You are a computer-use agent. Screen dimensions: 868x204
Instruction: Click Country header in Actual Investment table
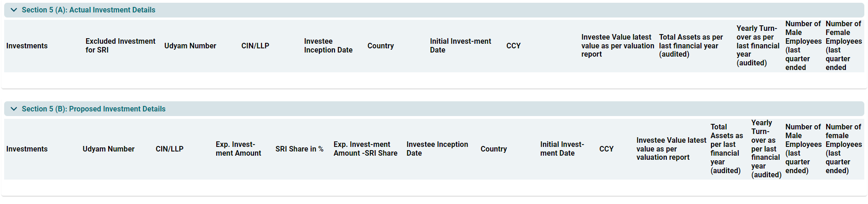coord(381,46)
